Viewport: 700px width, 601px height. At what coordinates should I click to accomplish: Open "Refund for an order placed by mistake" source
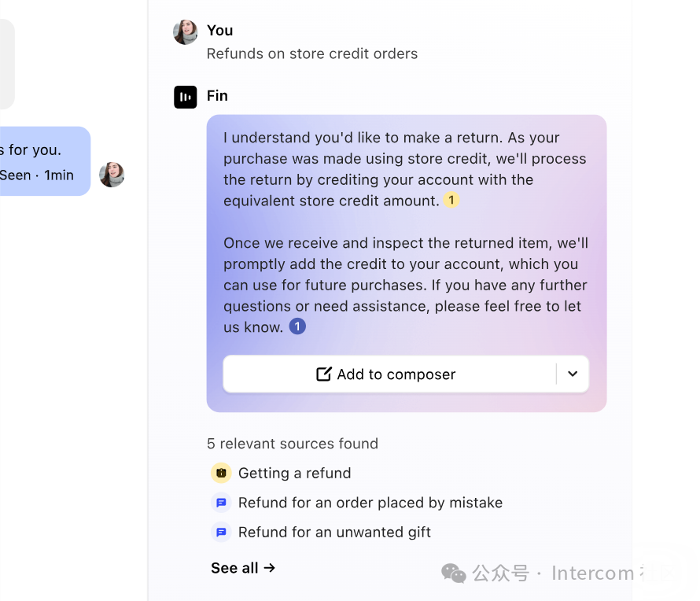370,503
